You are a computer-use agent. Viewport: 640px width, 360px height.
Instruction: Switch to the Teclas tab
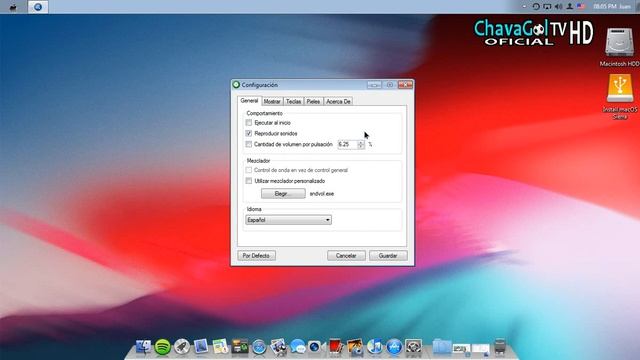(x=293, y=101)
